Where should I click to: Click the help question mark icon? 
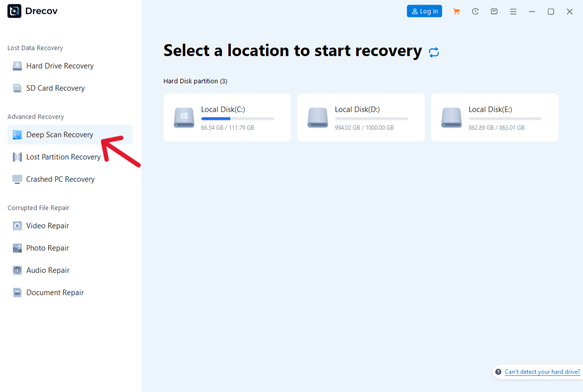pyautogui.click(x=497, y=372)
